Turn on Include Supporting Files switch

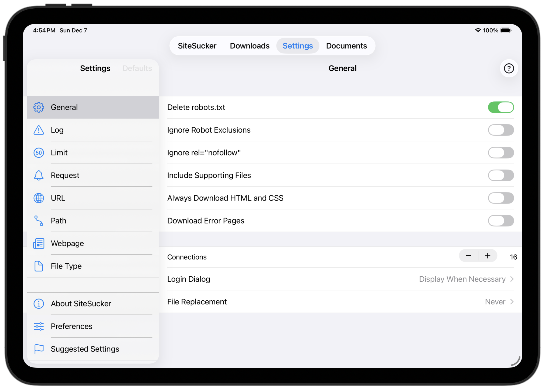[x=501, y=175]
